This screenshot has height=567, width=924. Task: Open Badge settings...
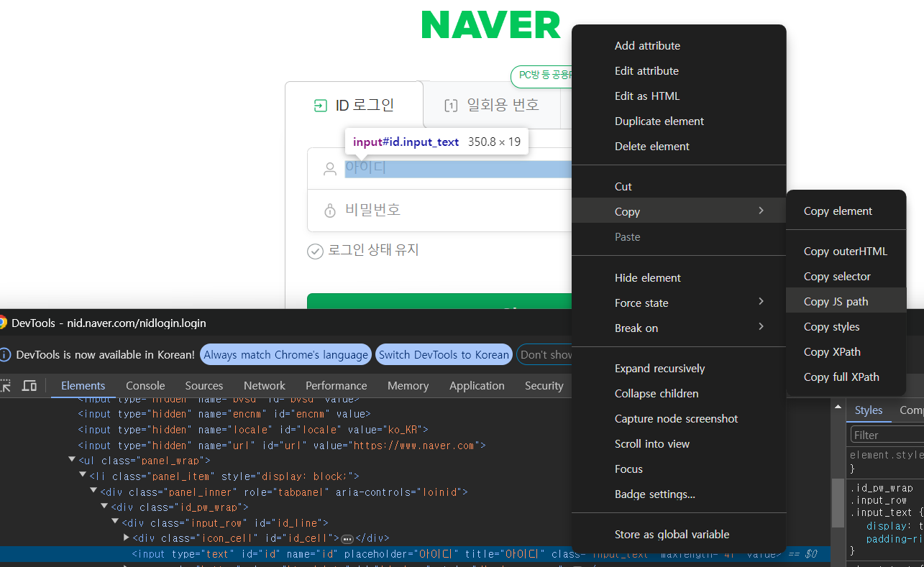click(x=679, y=494)
